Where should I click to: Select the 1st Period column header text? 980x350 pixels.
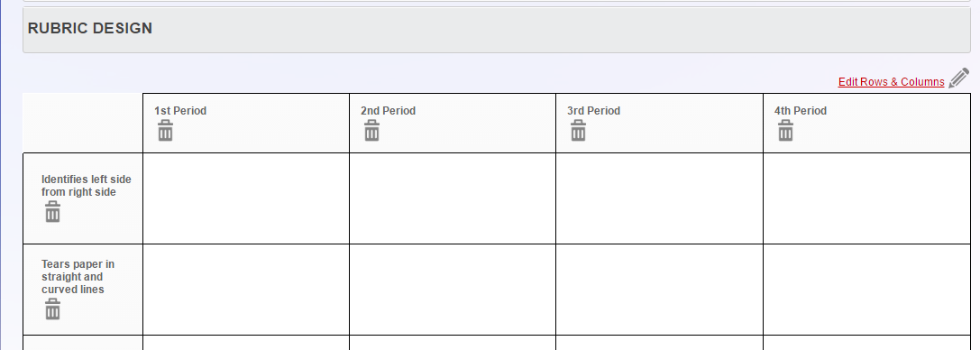(180, 111)
